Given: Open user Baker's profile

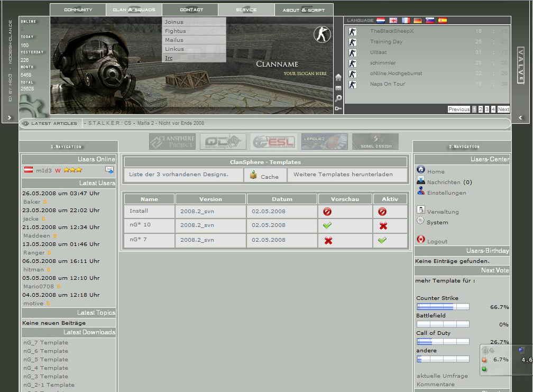Looking at the screenshot, I should 32,202.
